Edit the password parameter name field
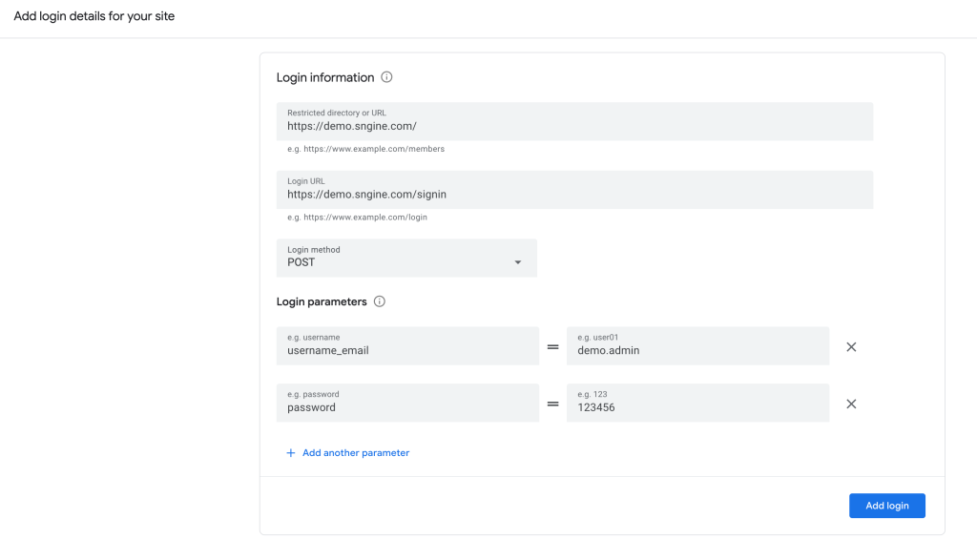Screen dimensions: 977x560 click(x=407, y=403)
